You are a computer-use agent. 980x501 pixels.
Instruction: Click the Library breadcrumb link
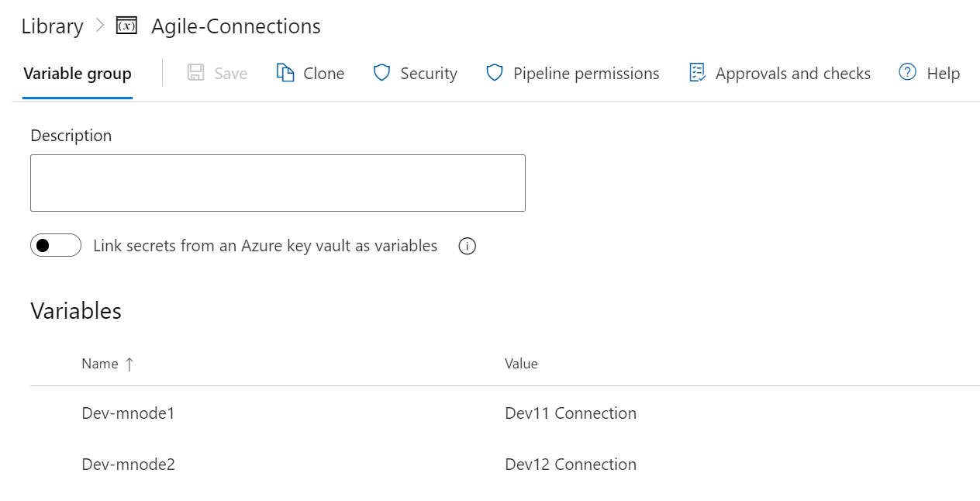52,26
